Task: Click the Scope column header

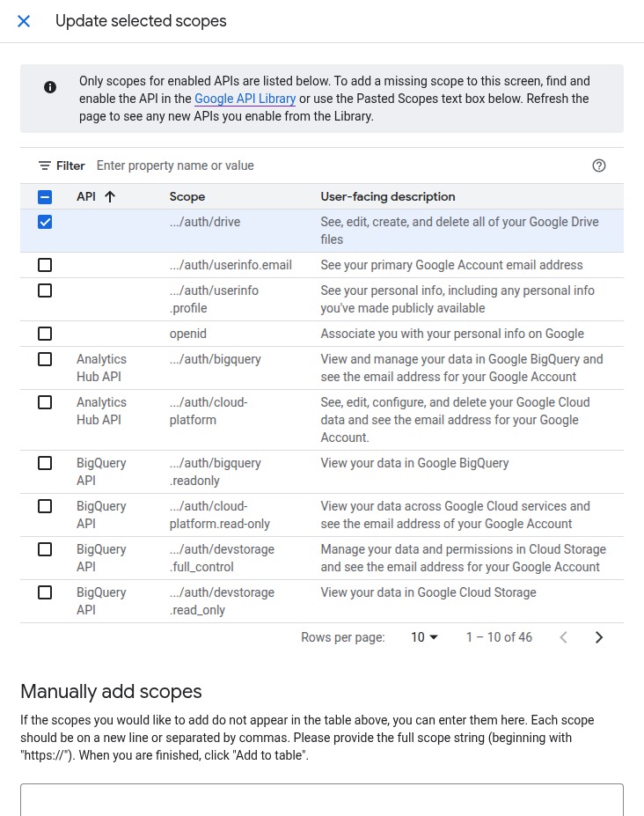Action: pos(187,196)
